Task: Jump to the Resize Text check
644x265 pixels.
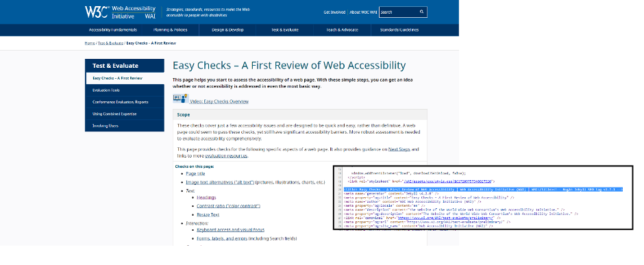Action: pos(208,214)
